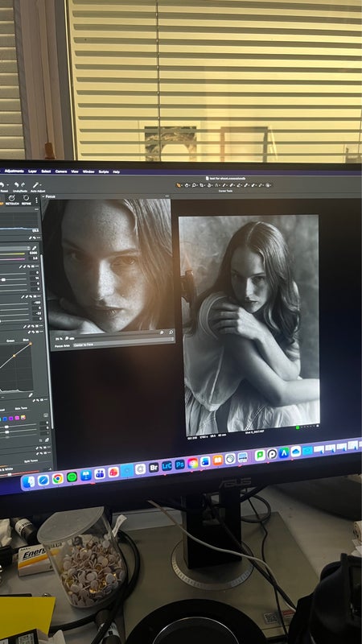The image size is (362, 644).
Task: Switch to the Refine tool tab
Action: [x=27, y=200]
